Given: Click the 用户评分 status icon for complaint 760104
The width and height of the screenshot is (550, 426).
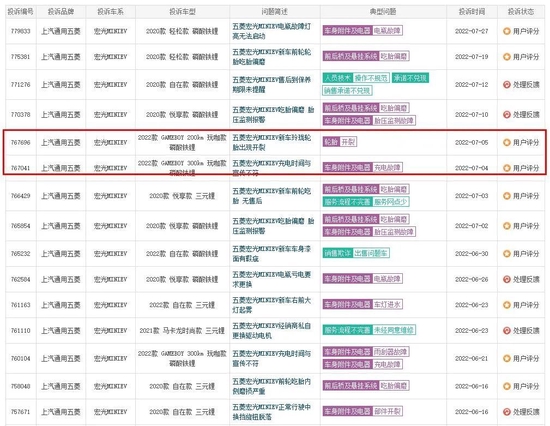Looking at the screenshot, I should tap(507, 358).
